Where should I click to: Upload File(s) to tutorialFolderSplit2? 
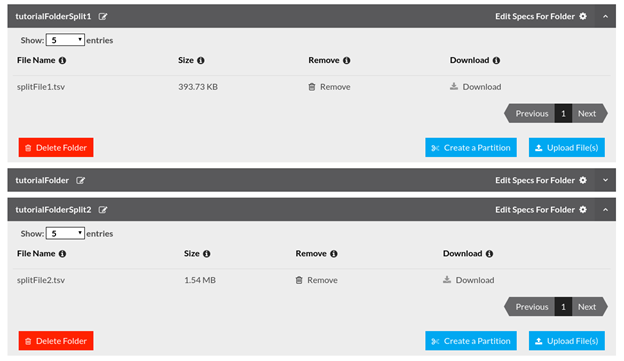coord(567,341)
